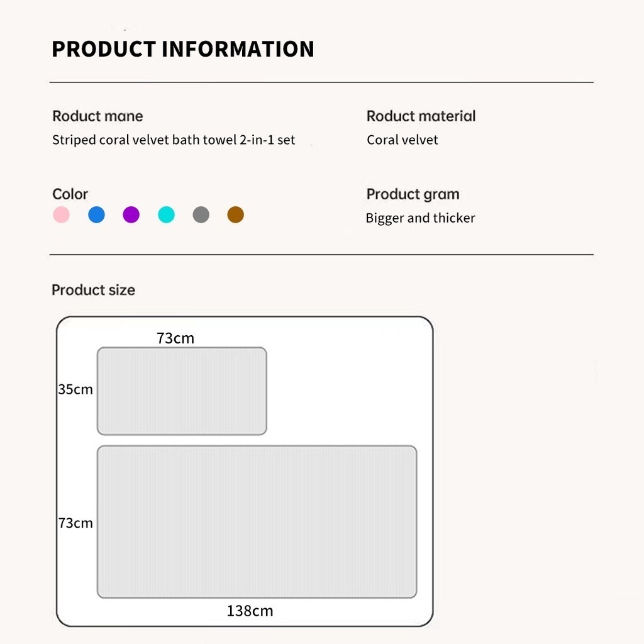
Task: Click the 'Roduct mane' label
Action: pyautogui.click(x=97, y=116)
